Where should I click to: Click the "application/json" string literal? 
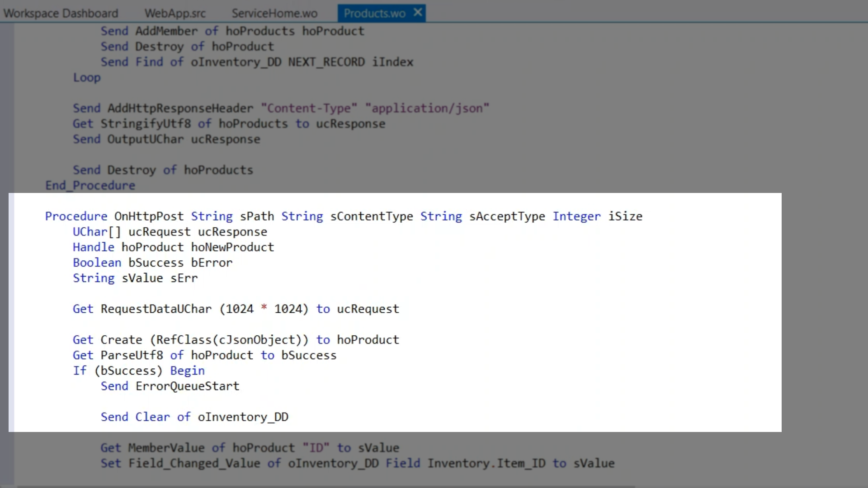427,108
